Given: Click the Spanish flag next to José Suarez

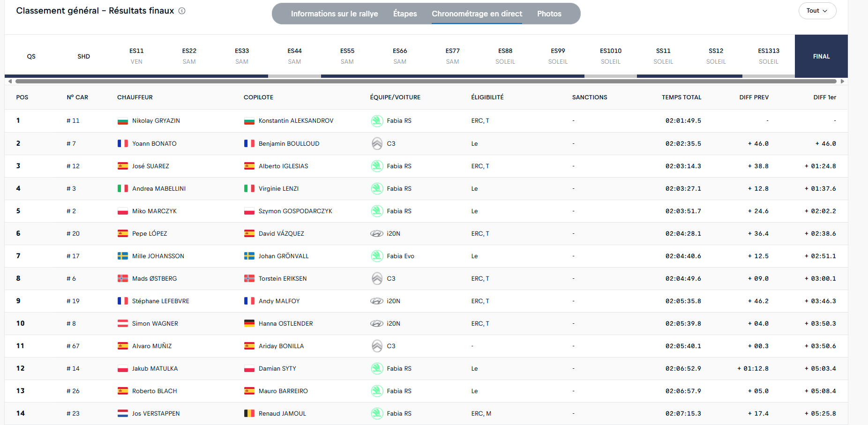Looking at the screenshot, I should click(x=123, y=166).
